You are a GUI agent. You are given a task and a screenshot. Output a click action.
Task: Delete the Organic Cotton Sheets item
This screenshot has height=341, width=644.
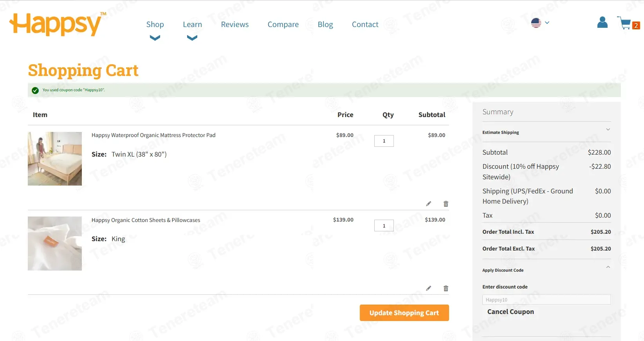pos(446,288)
